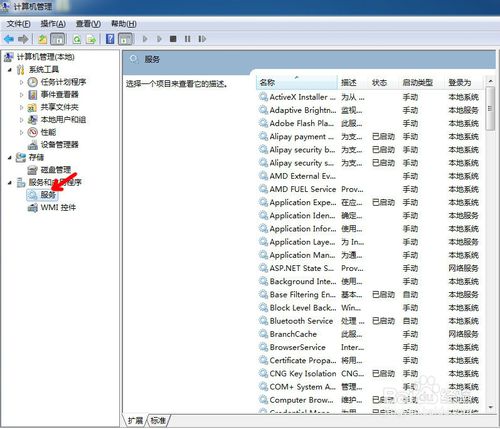This screenshot has height=429, width=500.
Task: Collapse the 服务和应用程序 tree node
Action: pos(10,182)
